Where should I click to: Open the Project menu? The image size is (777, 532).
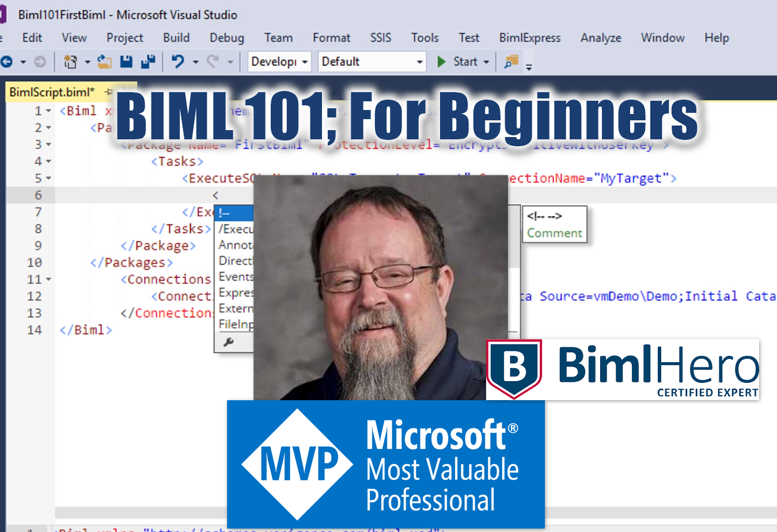pos(125,38)
